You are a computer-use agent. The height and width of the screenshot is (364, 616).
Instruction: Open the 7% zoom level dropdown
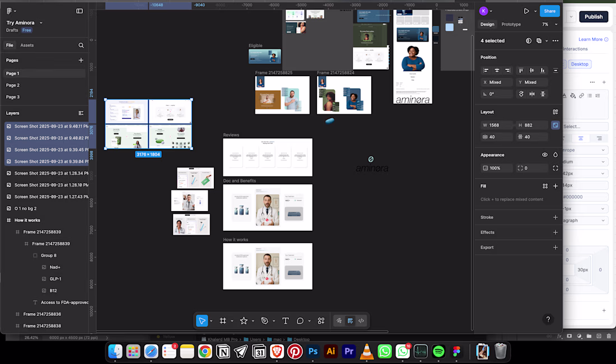point(556,24)
